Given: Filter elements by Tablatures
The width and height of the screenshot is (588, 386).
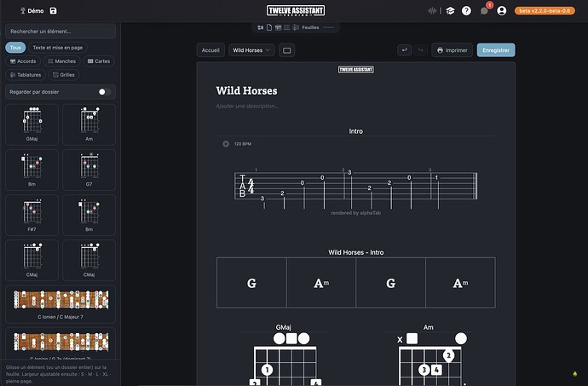Looking at the screenshot, I should coord(26,75).
